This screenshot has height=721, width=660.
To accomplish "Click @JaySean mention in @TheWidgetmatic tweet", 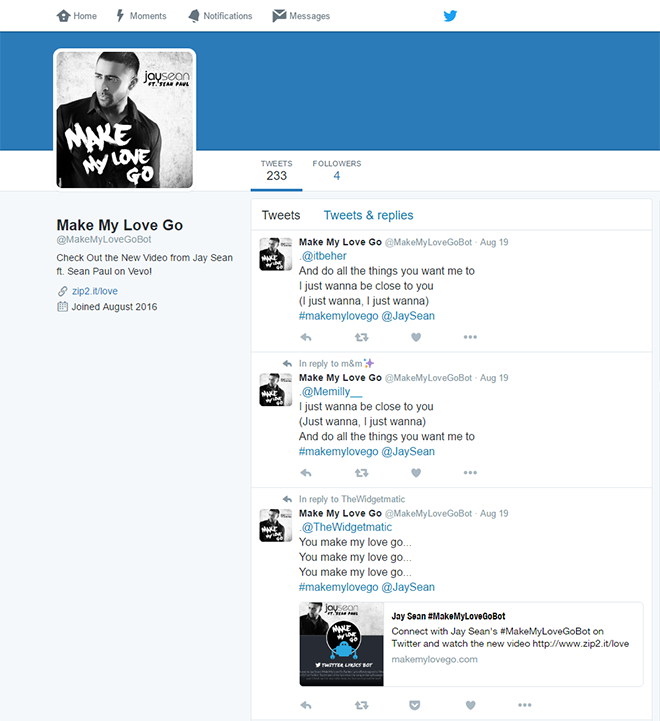I will tap(408, 587).
